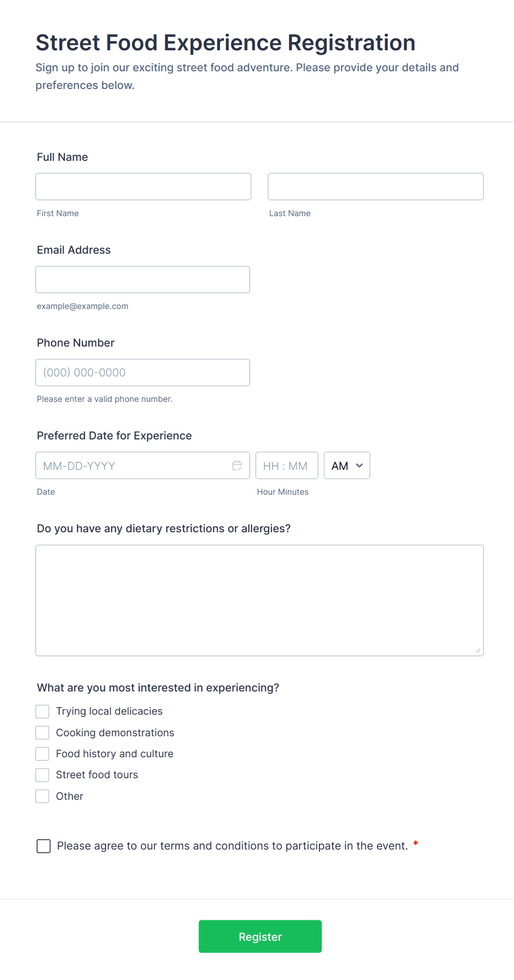Click the HH : MM time field
The width and height of the screenshot is (514, 980).
point(286,465)
